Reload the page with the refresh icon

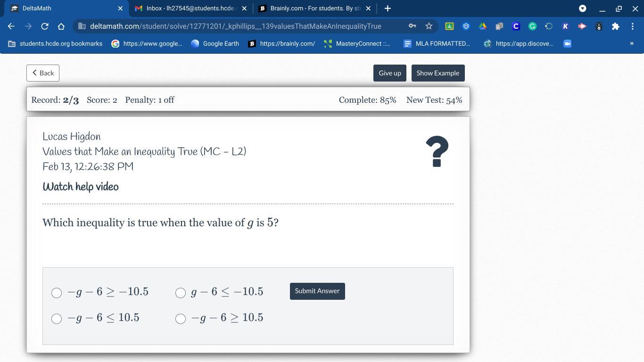pyautogui.click(x=44, y=26)
